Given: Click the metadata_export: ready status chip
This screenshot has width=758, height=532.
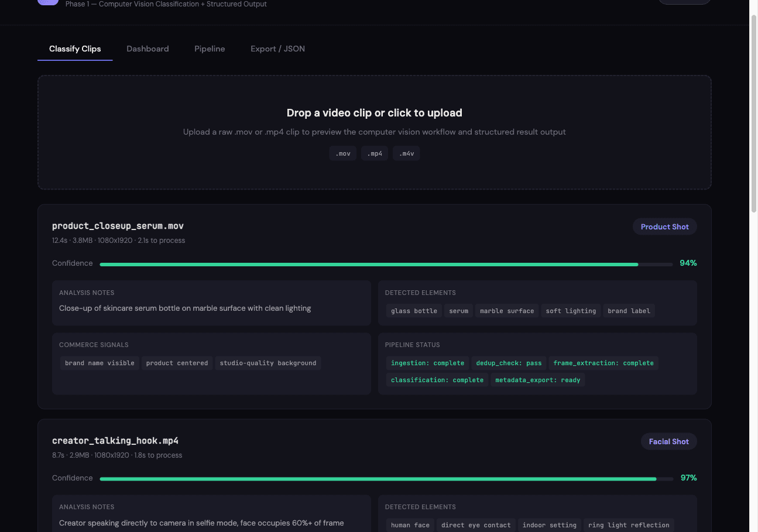Looking at the screenshot, I should tap(537, 380).
